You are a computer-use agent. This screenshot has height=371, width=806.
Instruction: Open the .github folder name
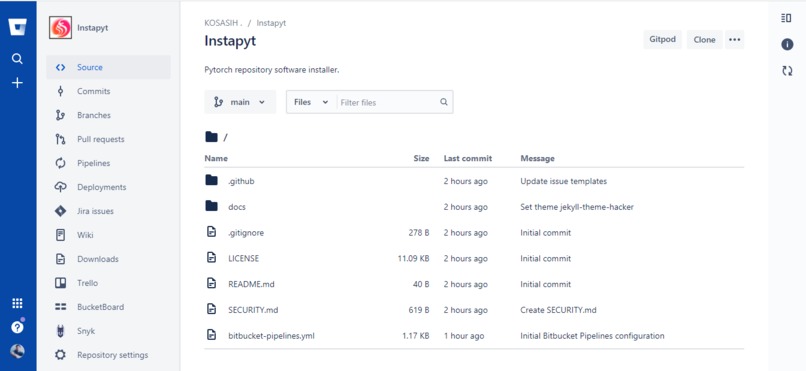click(241, 181)
